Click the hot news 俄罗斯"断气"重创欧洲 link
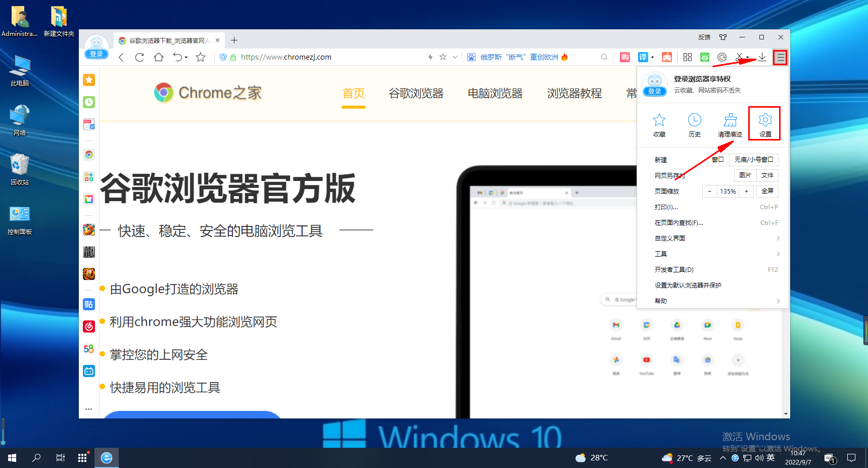This screenshot has width=868, height=468. (519, 57)
